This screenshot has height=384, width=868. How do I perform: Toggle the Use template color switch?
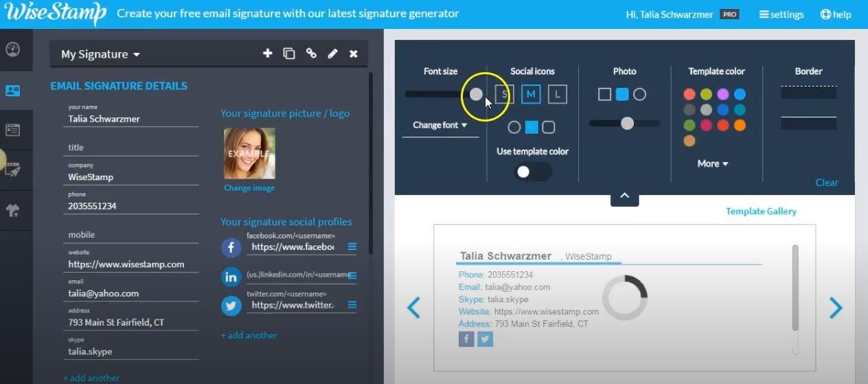pyautogui.click(x=532, y=172)
